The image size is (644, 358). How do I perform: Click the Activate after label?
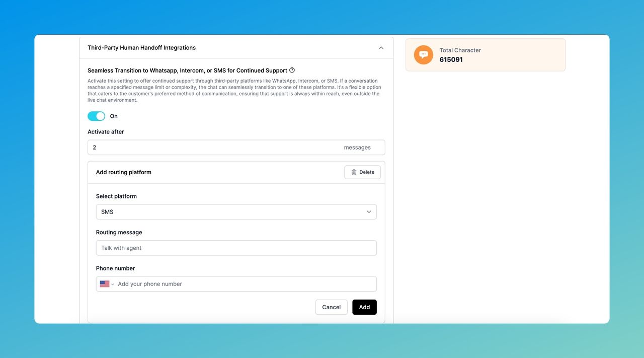(x=106, y=132)
